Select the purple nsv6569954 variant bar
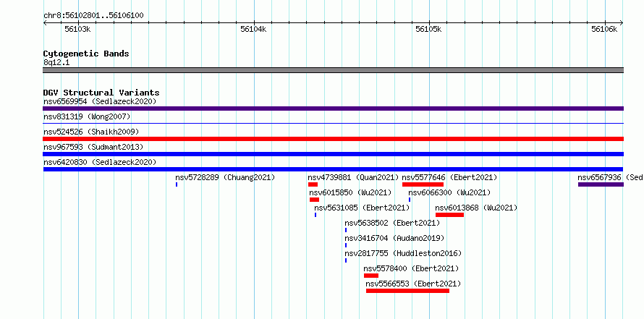 [x=333, y=109]
